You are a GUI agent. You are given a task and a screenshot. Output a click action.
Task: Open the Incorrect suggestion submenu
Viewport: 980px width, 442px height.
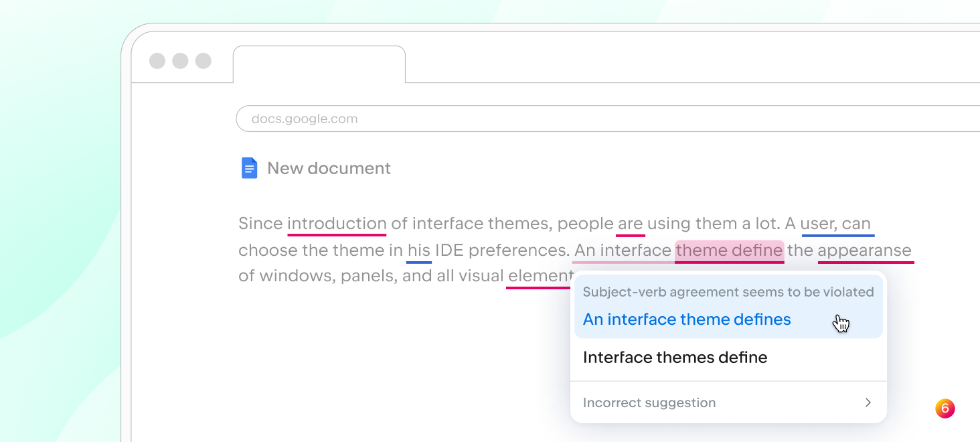(728, 402)
